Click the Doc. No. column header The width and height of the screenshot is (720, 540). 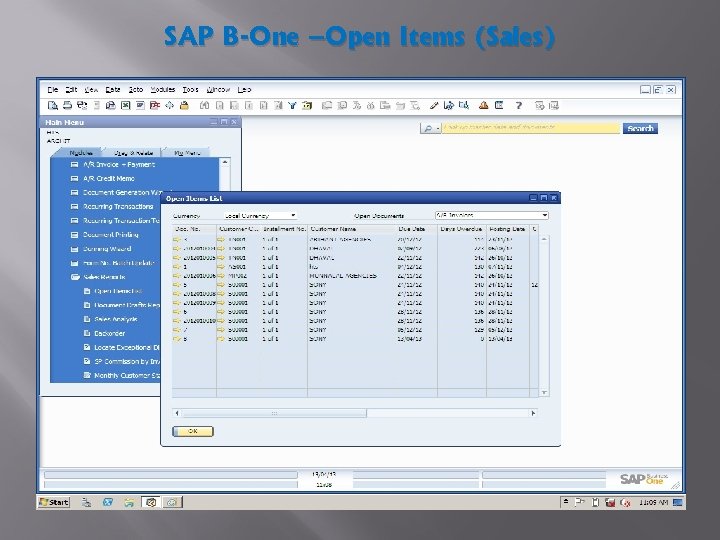point(194,229)
